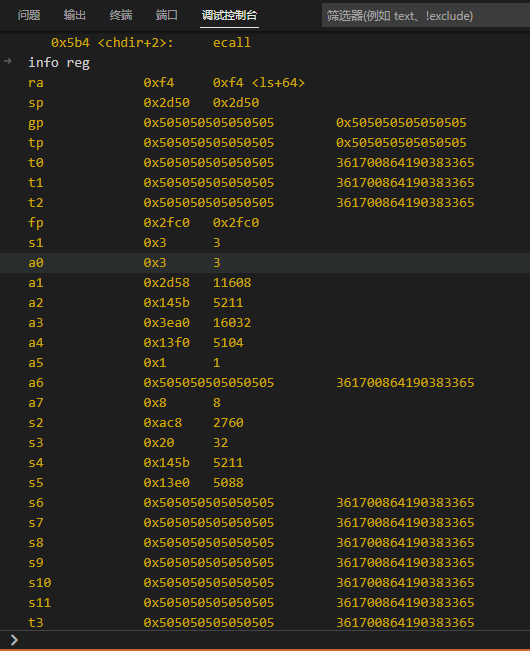Click the a7 register row
The width and height of the screenshot is (530, 651).
[265, 402]
